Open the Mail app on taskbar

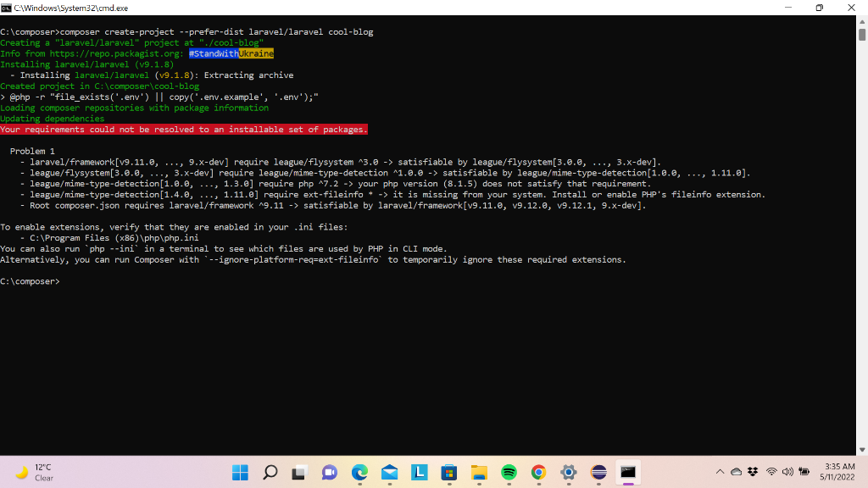click(389, 473)
